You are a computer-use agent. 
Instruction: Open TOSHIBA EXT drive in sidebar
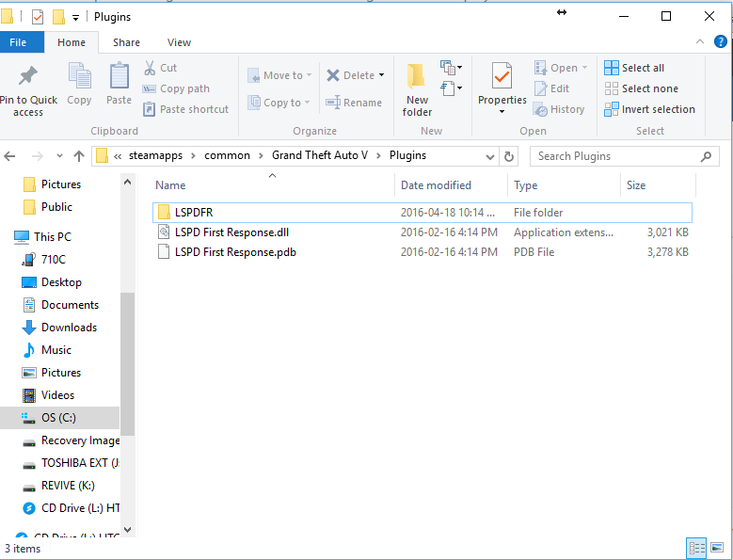pyautogui.click(x=71, y=463)
